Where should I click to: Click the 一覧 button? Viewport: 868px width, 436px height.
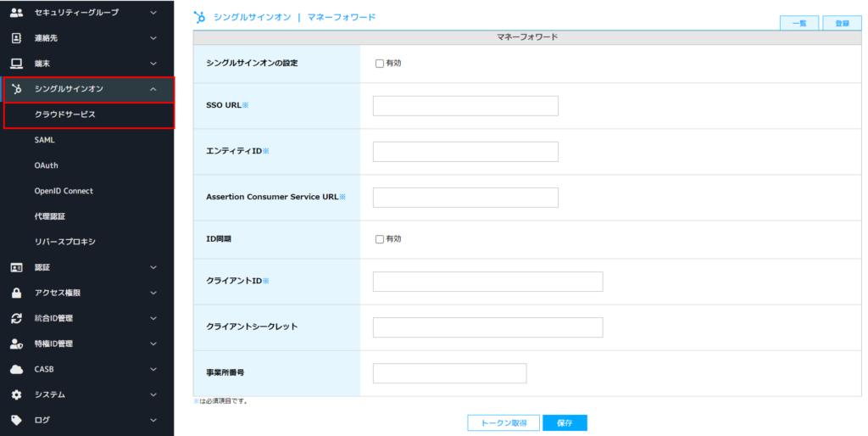point(798,23)
